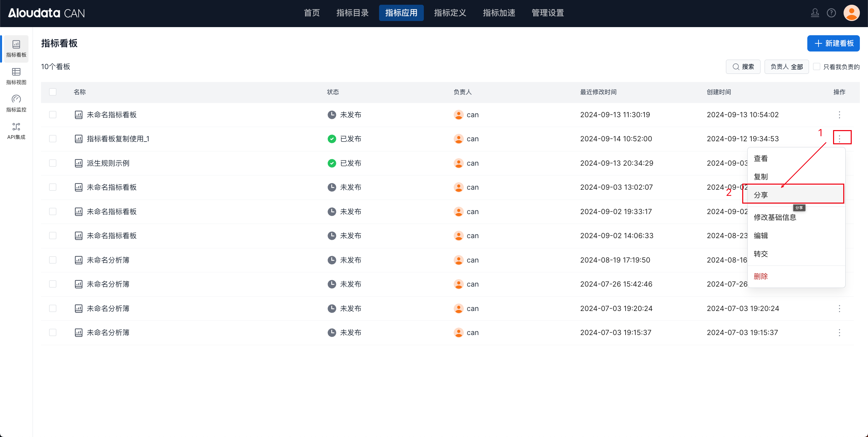Choose 删除 from the context menu
The height and width of the screenshot is (437, 868).
(761, 276)
